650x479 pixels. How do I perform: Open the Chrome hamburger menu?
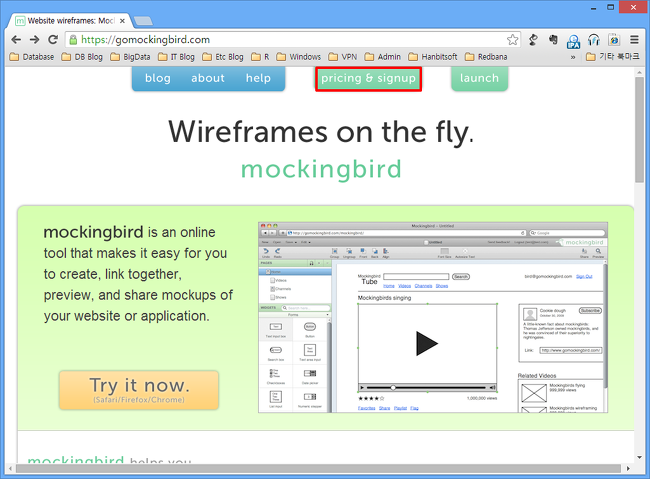point(634,39)
